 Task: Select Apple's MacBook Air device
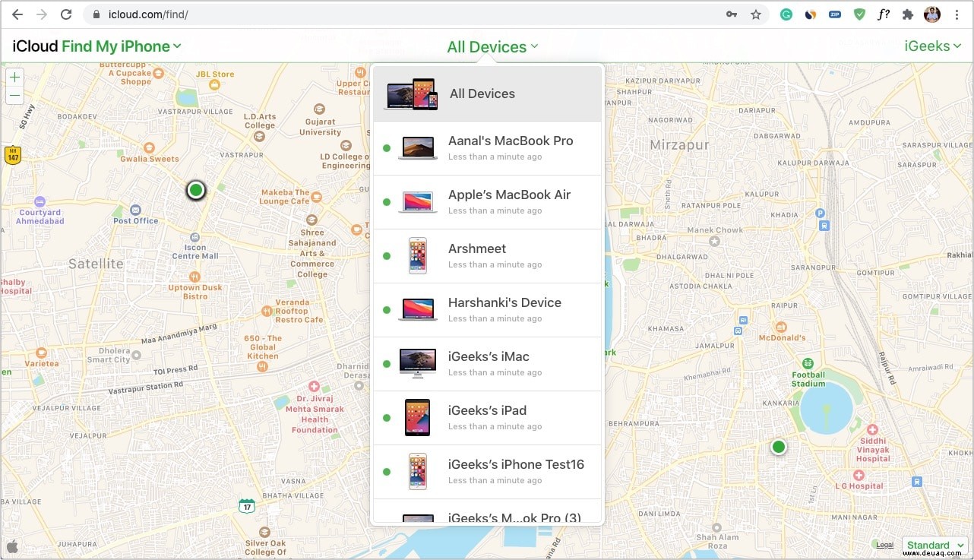point(487,202)
